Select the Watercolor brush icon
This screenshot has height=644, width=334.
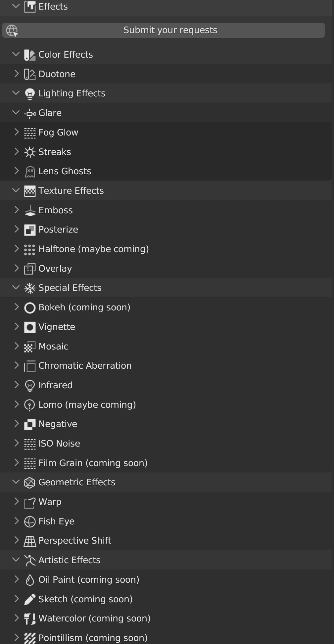coord(30,618)
